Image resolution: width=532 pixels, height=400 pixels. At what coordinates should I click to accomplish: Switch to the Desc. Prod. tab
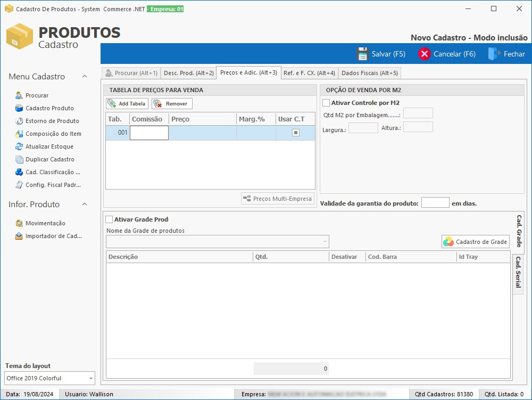click(x=188, y=73)
